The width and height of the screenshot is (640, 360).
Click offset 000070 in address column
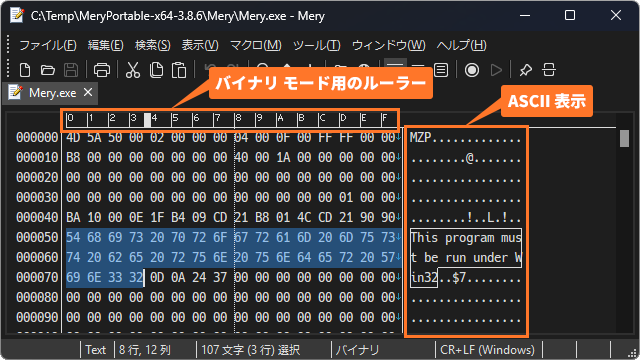(x=37, y=278)
